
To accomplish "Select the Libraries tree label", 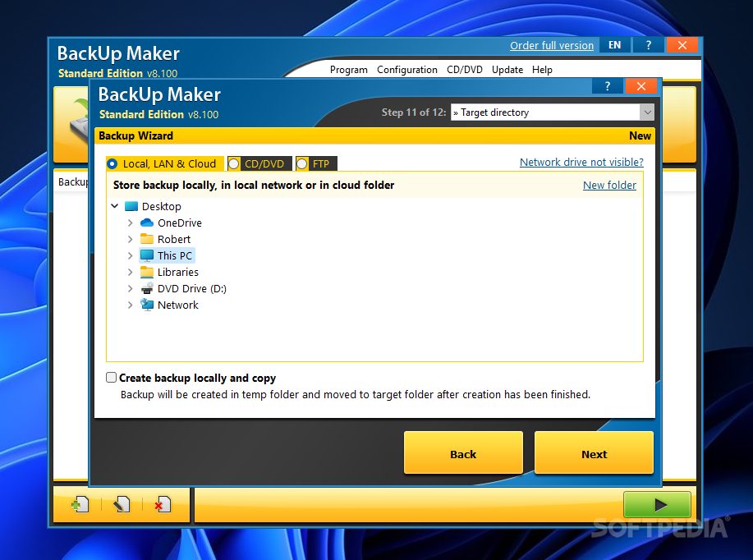I will coord(177,272).
